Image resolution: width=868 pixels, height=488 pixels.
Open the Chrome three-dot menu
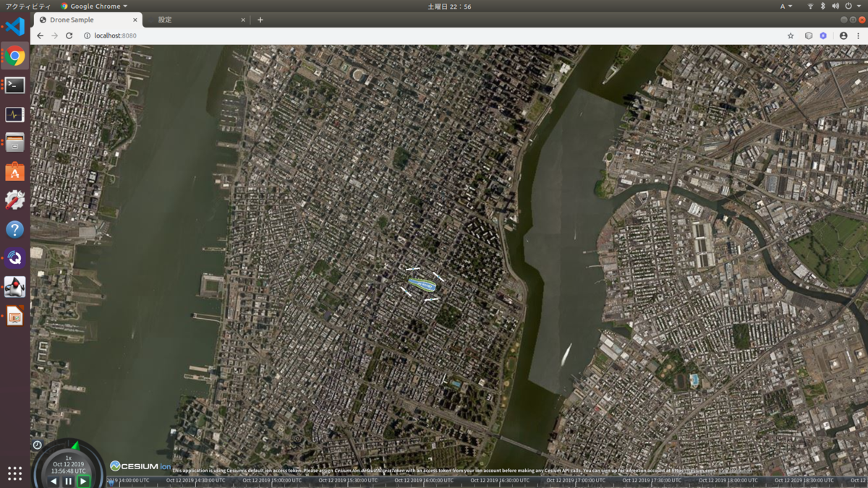(x=859, y=35)
